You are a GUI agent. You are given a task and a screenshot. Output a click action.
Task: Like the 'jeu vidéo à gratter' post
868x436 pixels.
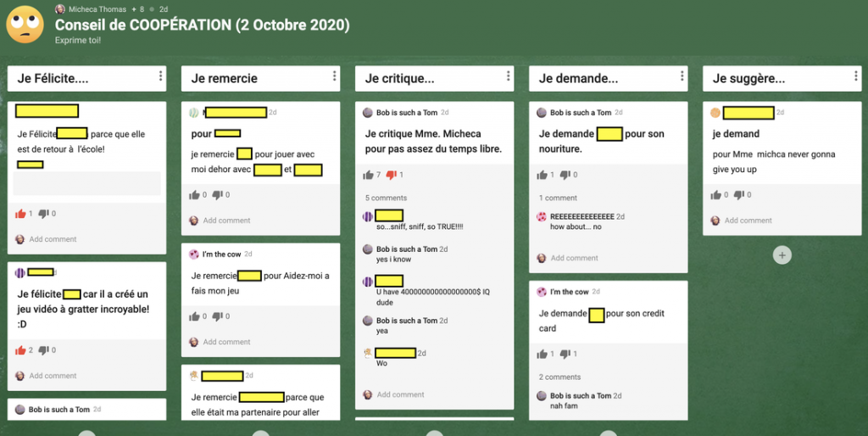coord(20,349)
